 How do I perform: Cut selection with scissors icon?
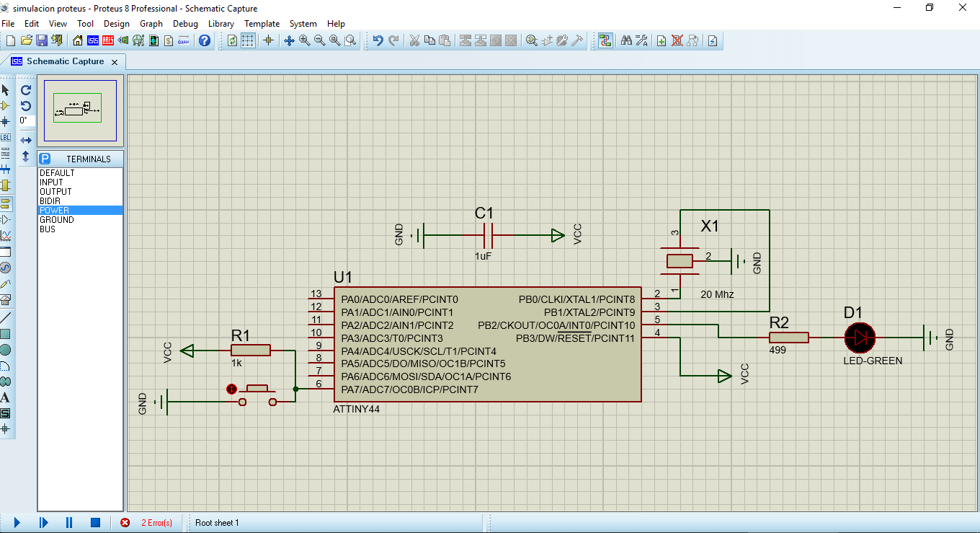coord(414,40)
